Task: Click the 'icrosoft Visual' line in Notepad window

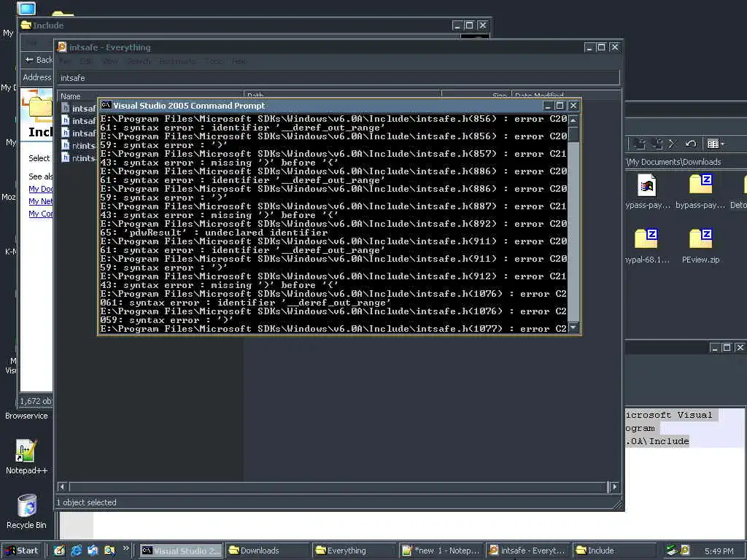Action: pyautogui.click(x=669, y=415)
